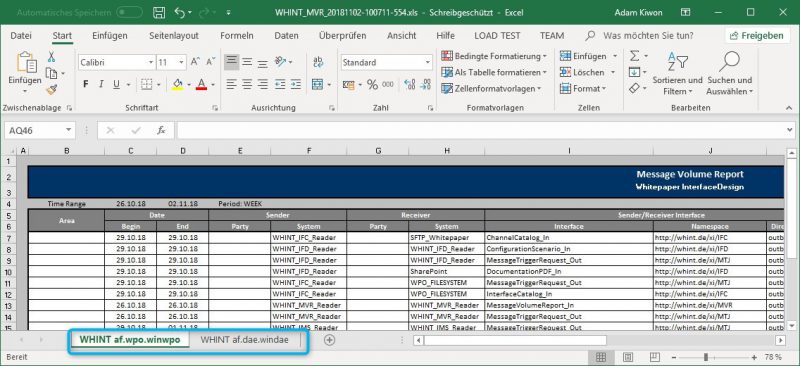800x366 pixels.
Task: Open Bedingte Formatierung menu button
Action: pyautogui.click(x=494, y=56)
